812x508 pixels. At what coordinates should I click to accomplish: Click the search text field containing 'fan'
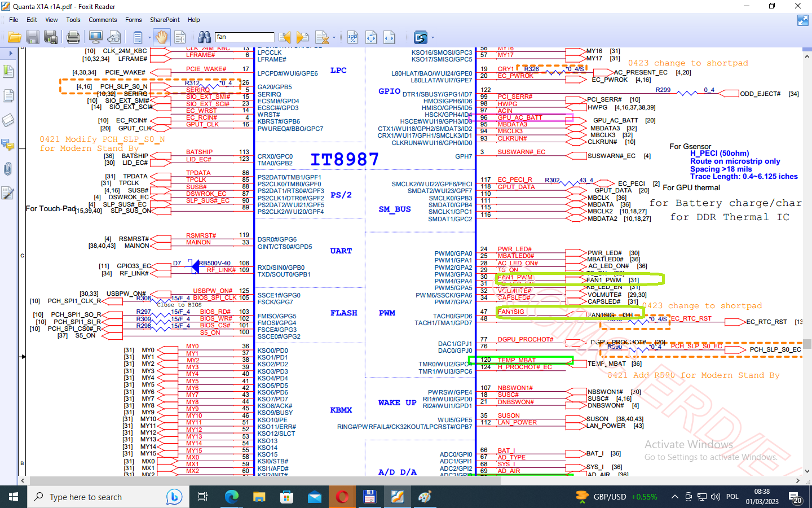pyautogui.click(x=244, y=37)
